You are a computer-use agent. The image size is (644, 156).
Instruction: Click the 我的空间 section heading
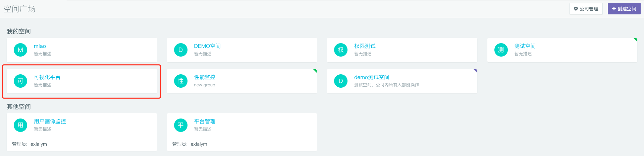click(x=19, y=31)
